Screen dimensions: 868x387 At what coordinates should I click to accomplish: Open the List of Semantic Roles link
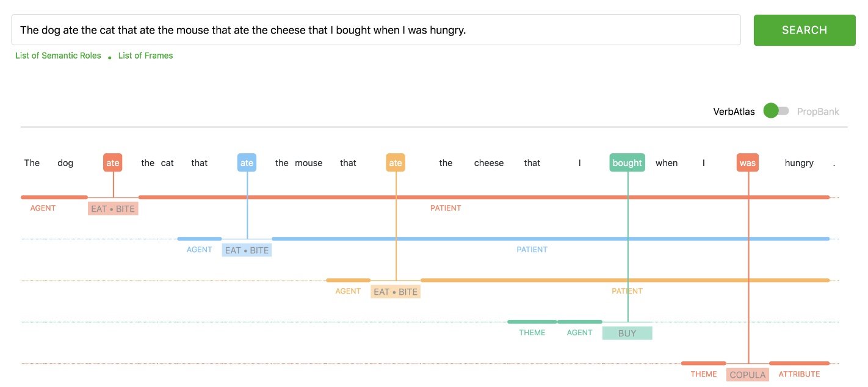coord(58,56)
